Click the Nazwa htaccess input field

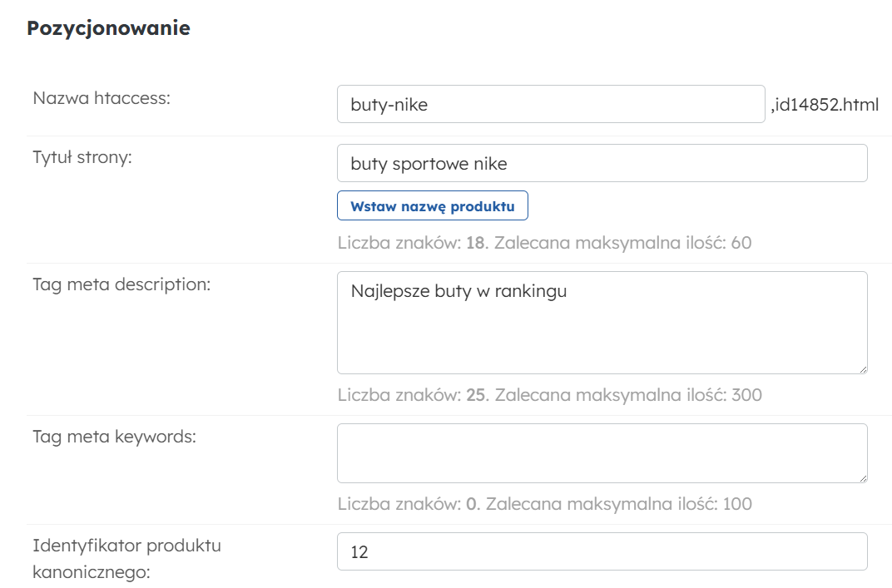coord(550,104)
